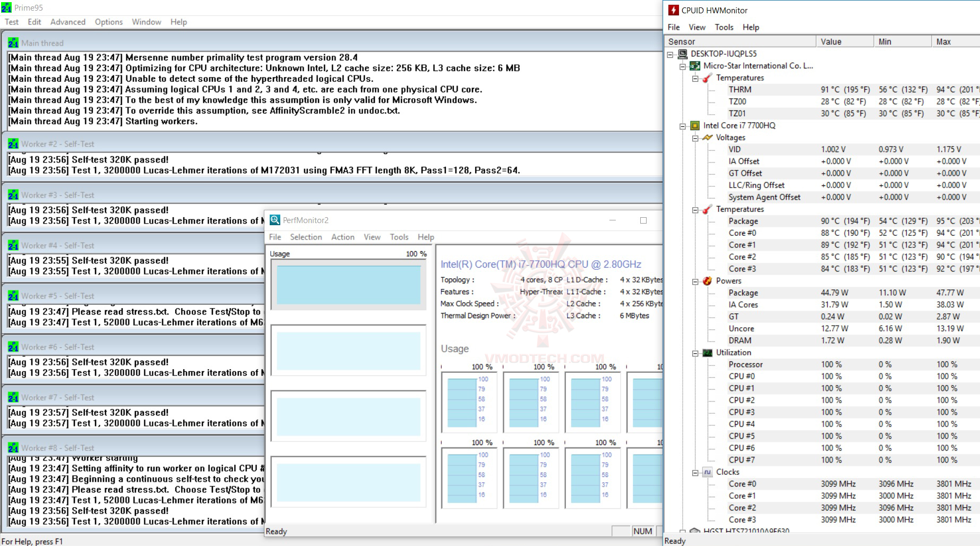Collapse the Clocks group
The width and height of the screenshot is (980, 546).
coord(695,473)
